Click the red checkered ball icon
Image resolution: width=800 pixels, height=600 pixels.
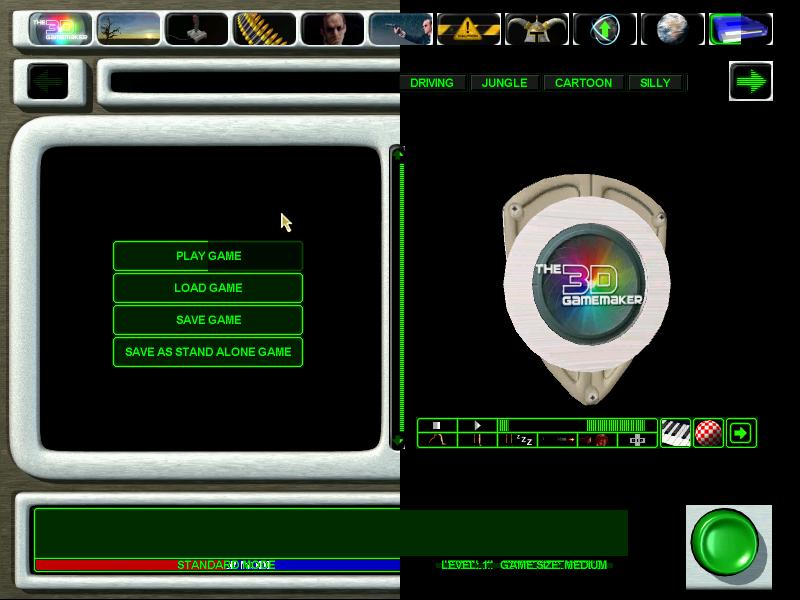[708, 433]
